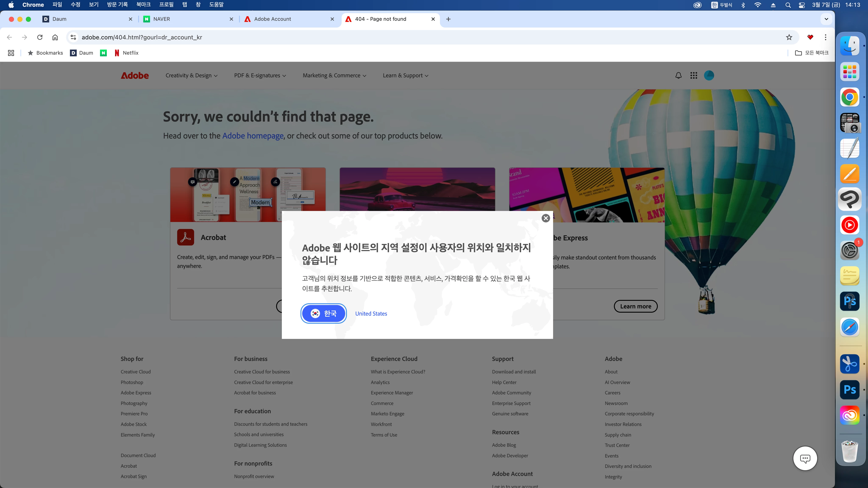Open Chrome tab search dropdown arrow
The width and height of the screenshot is (868, 488).
click(826, 19)
